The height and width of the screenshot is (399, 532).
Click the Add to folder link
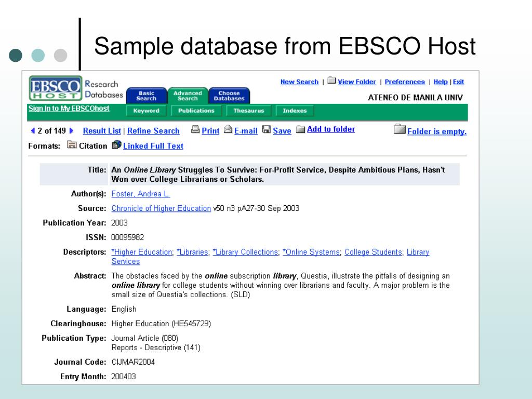click(331, 129)
